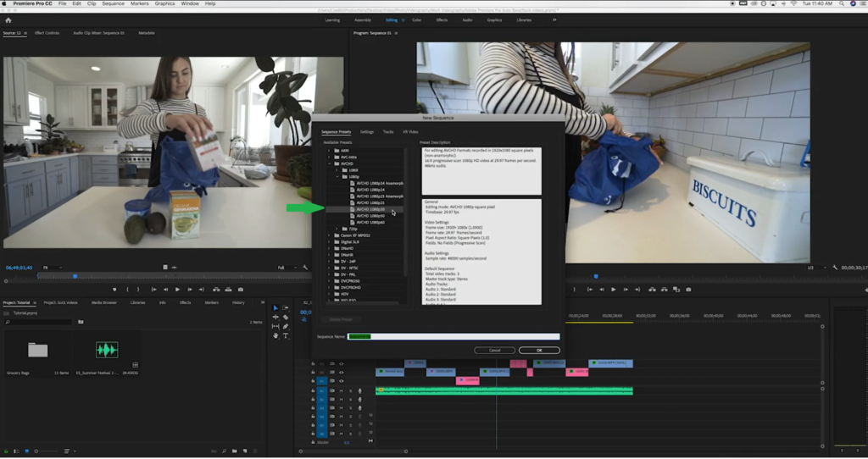Play the Source monitor clip
Viewport: 868px width, 459px height.
tap(177, 290)
